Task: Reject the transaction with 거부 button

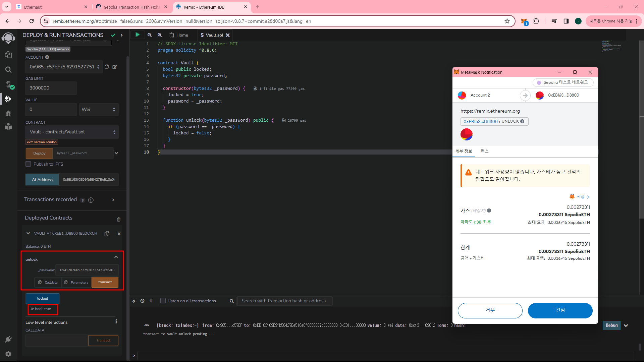Action: pyautogui.click(x=490, y=310)
